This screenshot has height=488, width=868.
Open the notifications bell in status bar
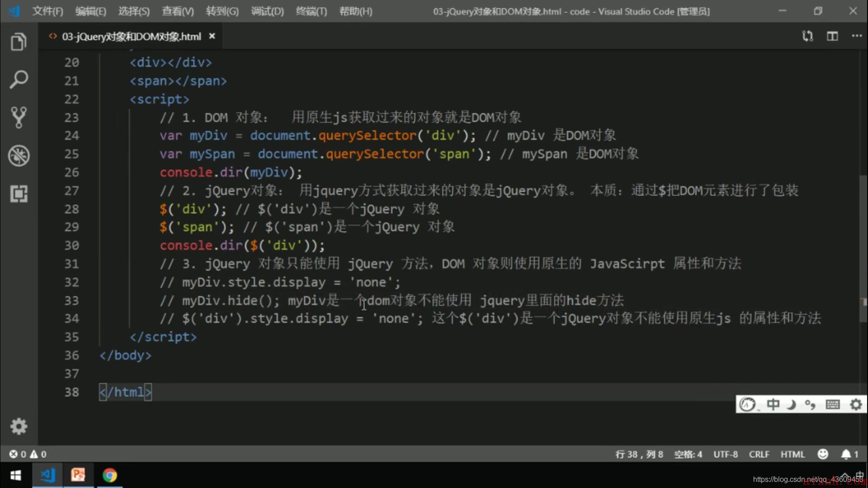[x=849, y=454]
